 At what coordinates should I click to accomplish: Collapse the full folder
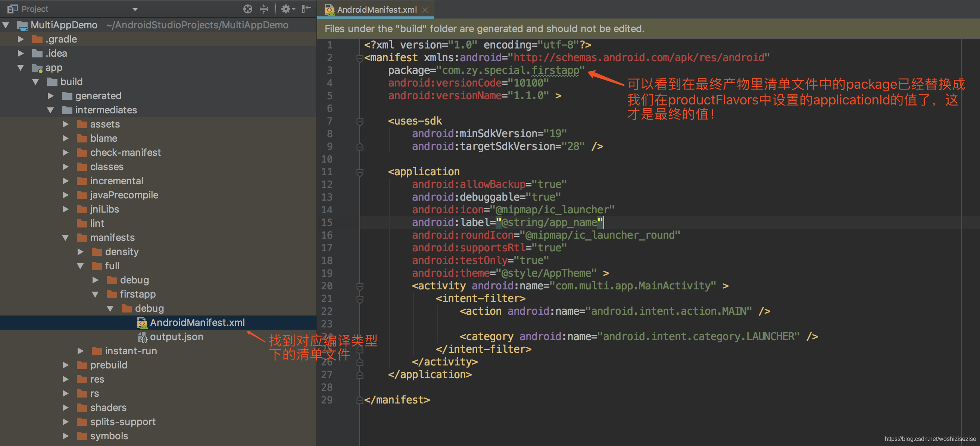point(80,266)
